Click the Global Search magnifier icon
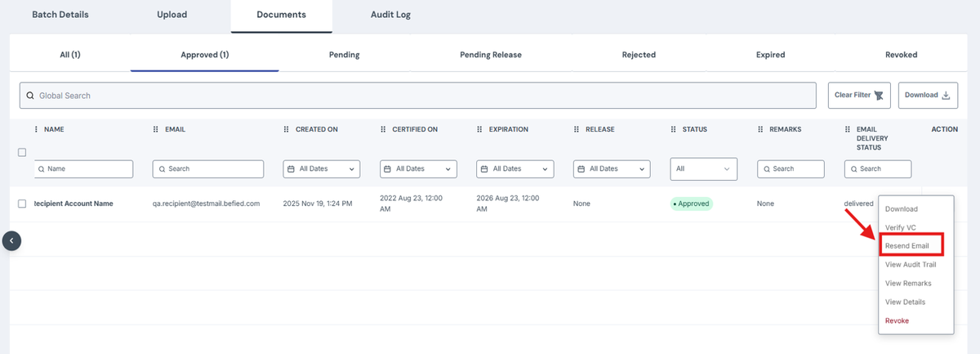 coord(30,96)
